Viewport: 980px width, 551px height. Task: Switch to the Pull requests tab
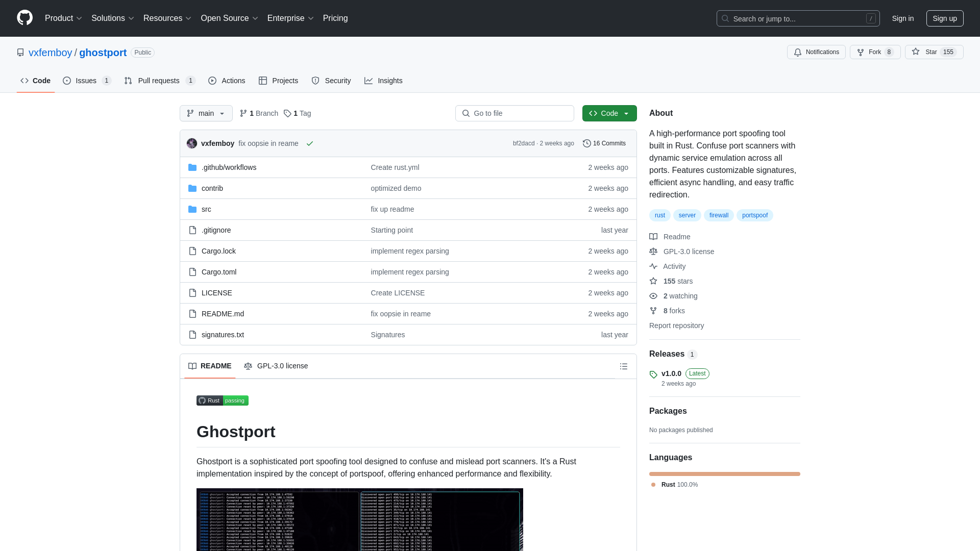point(159,81)
